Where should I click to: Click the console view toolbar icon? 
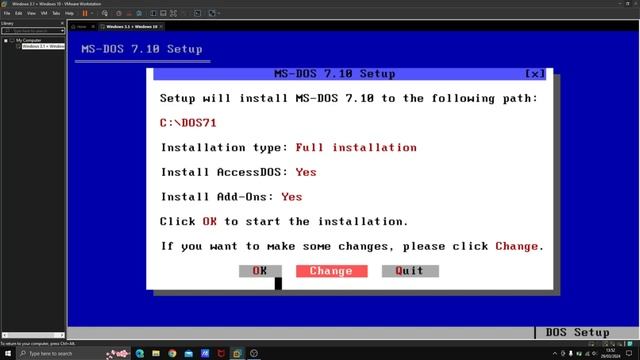197,13
